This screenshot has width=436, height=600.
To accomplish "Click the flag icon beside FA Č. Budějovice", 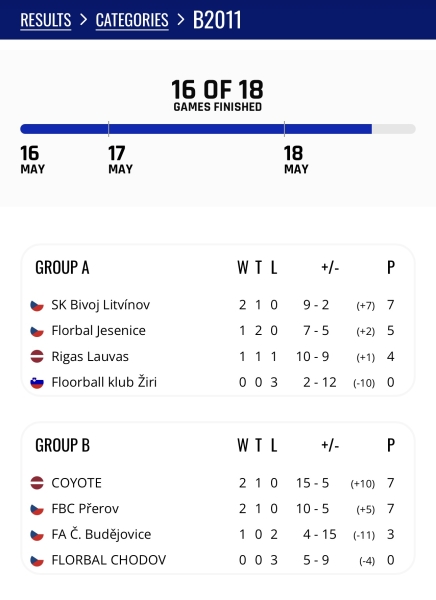I will (x=37, y=535).
